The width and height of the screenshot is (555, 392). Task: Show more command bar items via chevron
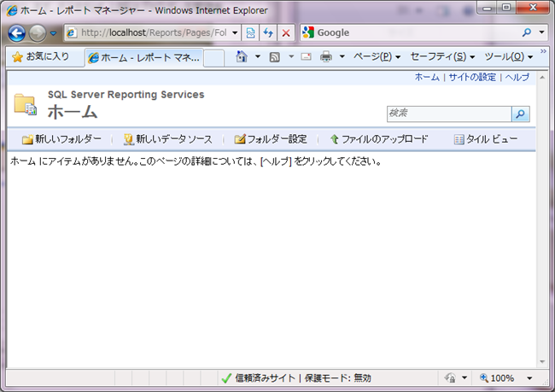[x=543, y=52]
